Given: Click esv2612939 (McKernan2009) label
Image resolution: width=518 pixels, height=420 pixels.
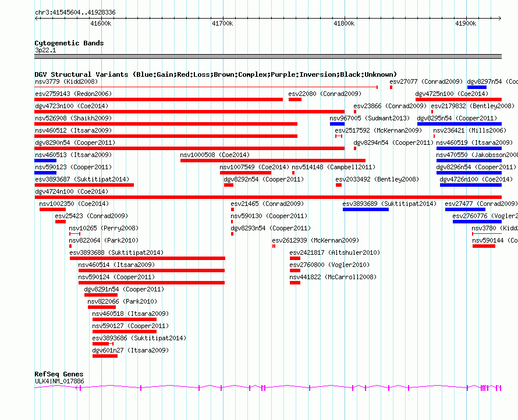Looking at the screenshot, I should (x=315, y=240).
